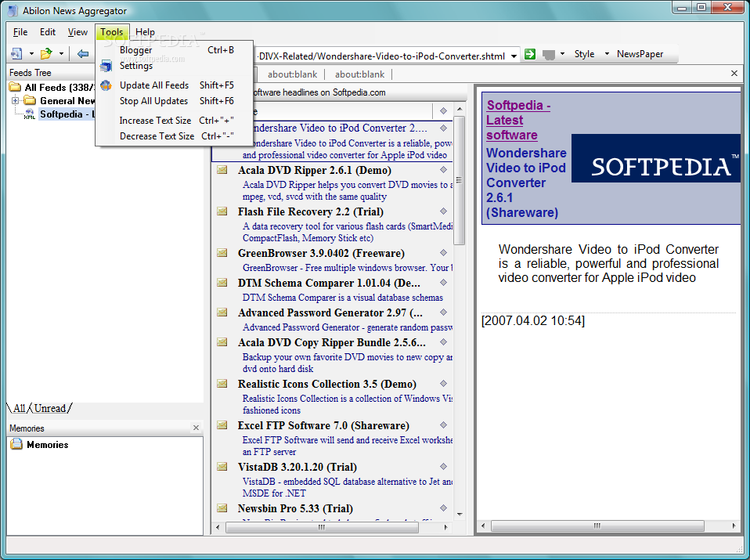This screenshot has height=560, width=750.
Task: Open the address bar URL dropdown
Action: click(x=514, y=56)
